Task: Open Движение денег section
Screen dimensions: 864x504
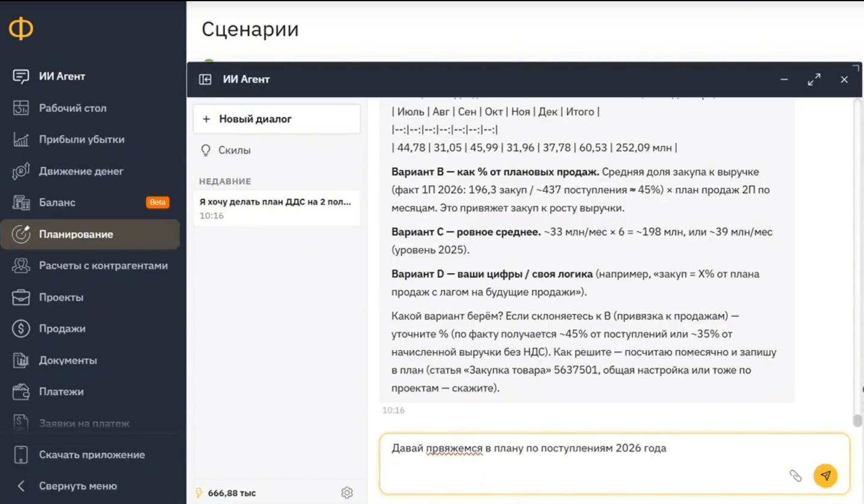Action: pyautogui.click(x=90, y=171)
